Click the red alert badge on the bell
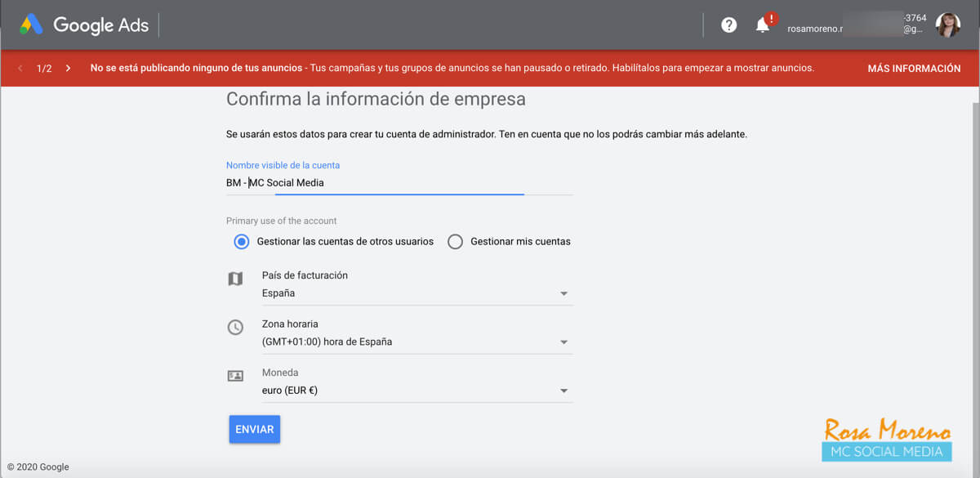The image size is (980, 478). [771, 16]
